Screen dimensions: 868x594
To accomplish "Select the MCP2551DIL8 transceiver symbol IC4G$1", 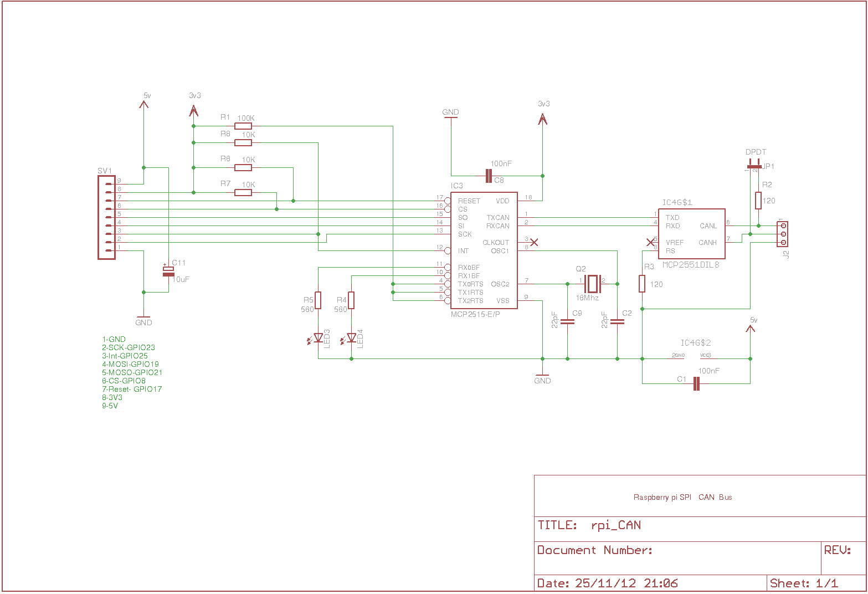I will pos(691,233).
